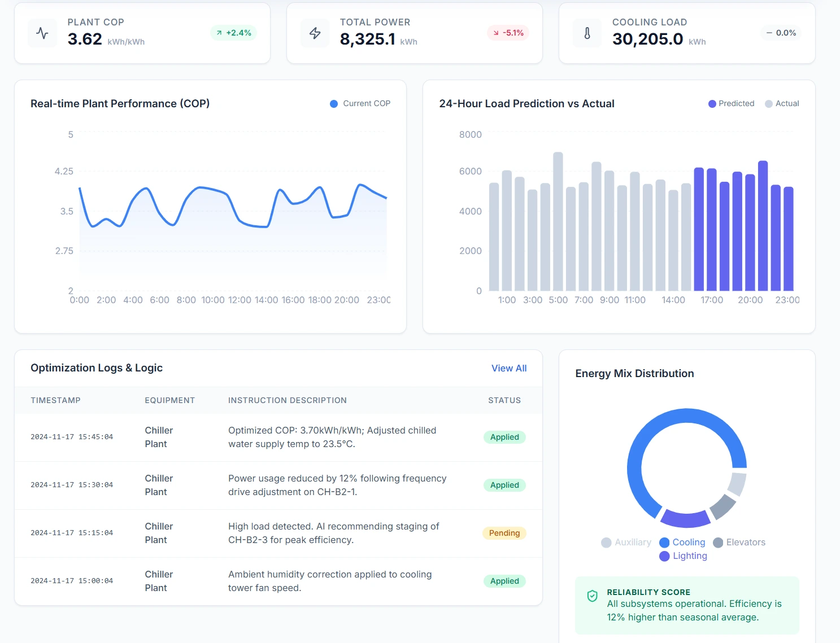Screen dimensions: 840x643
Task: Click the Cooling legend dot
Action: coord(664,543)
